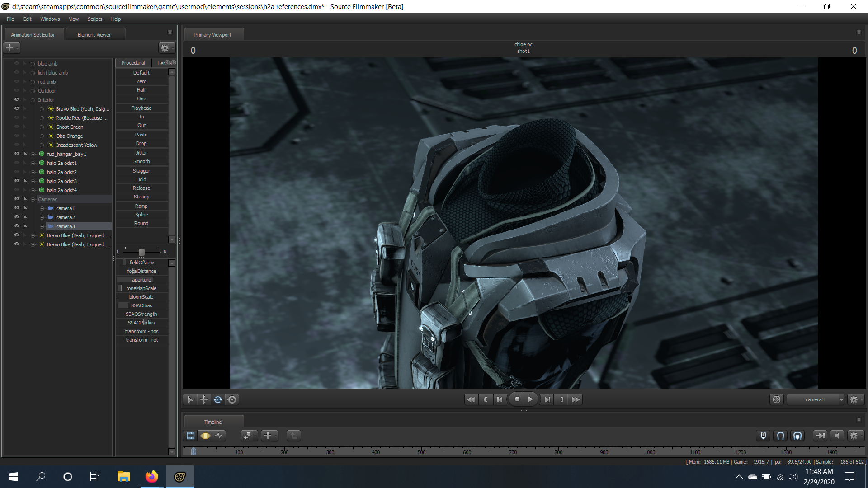Apply the Spline preset
Viewport: 868px width, 488px height.
click(x=142, y=215)
